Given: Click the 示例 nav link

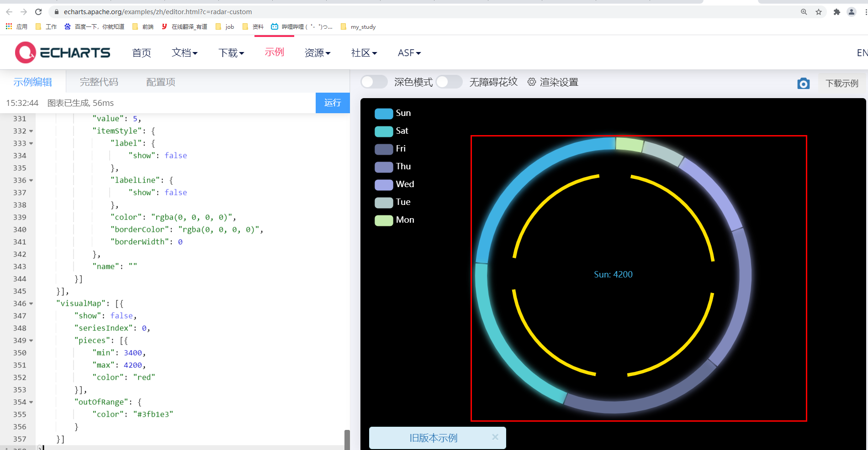Looking at the screenshot, I should [275, 52].
